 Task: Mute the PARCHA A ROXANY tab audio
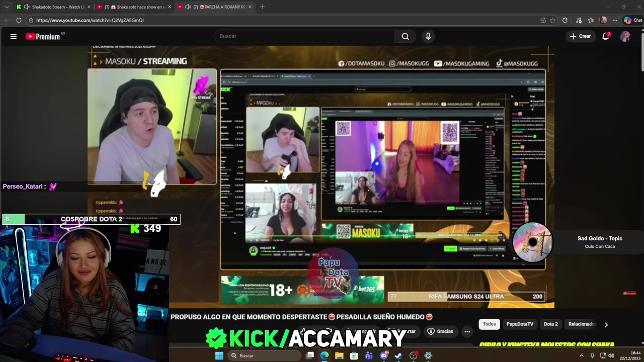(188, 7)
